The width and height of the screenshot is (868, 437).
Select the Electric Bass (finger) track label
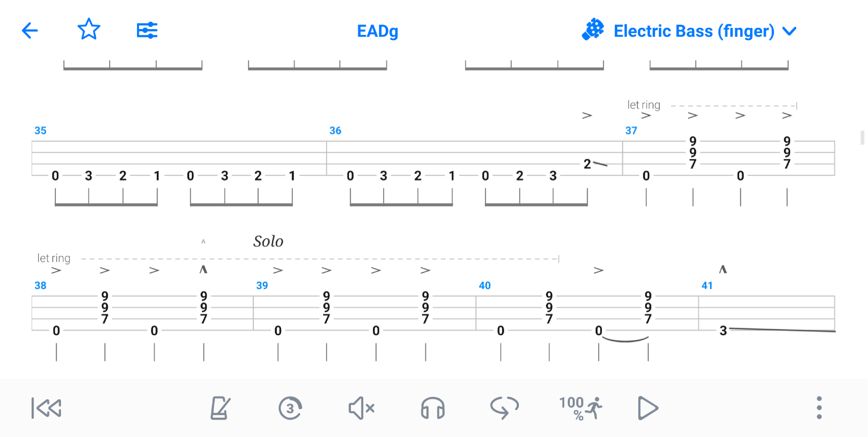(694, 31)
